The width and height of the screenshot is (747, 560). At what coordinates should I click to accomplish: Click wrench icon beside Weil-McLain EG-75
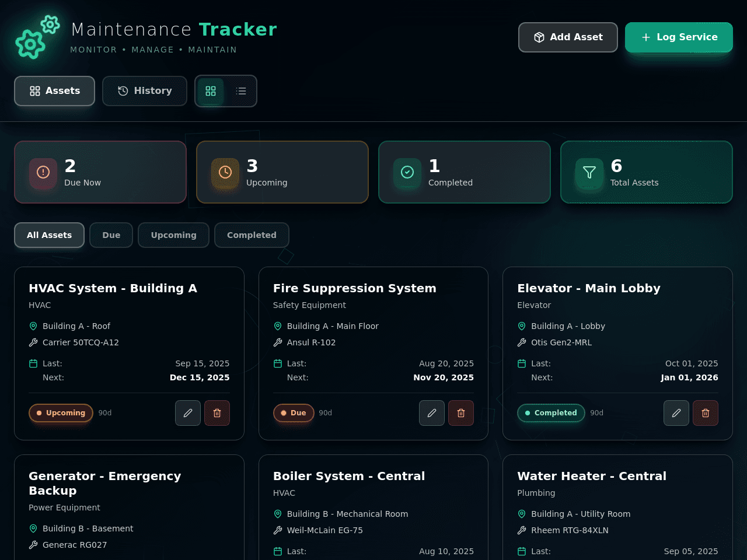278,530
